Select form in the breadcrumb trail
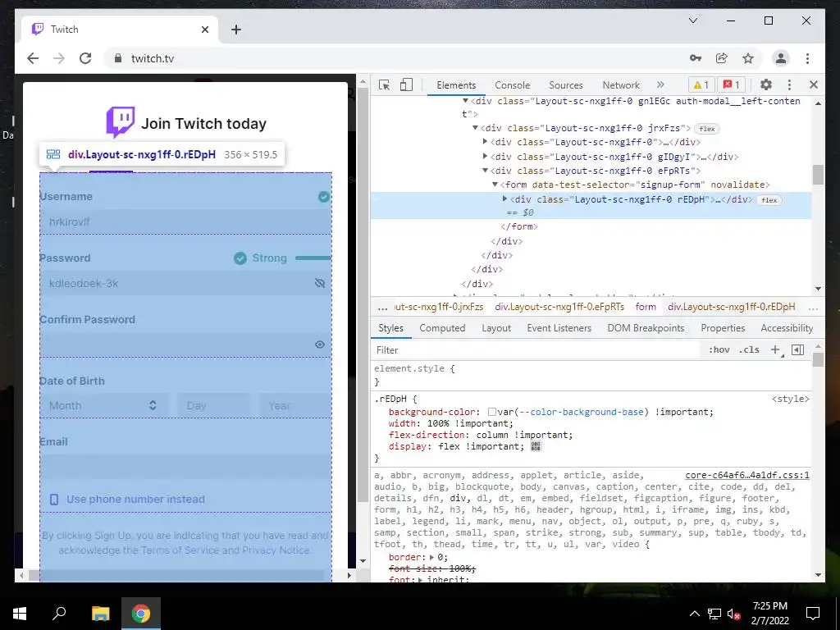Image resolution: width=840 pixels, height=630 pixels. click(646, 307)
